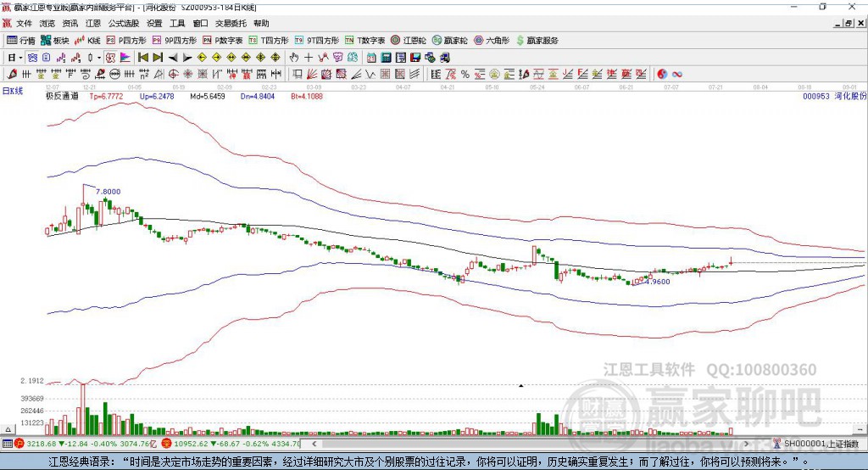Select the crosshair plus cursor tool
The image size is (868, 470).
(309, 57)
